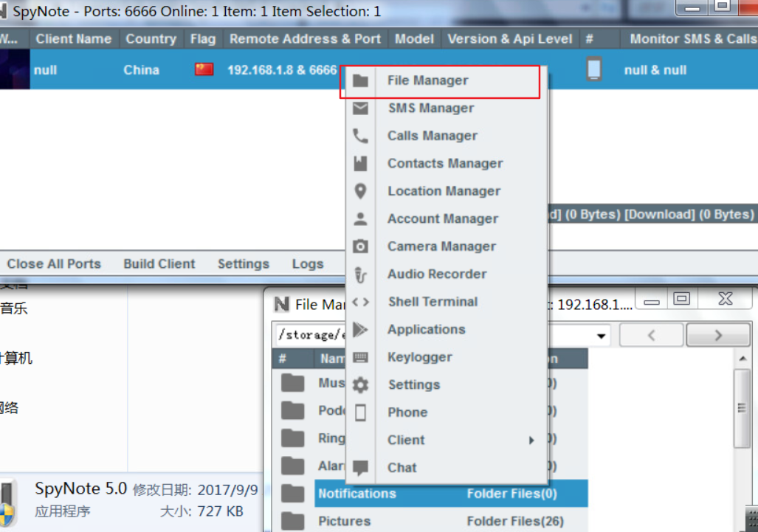Click the microphone icon for Audio Recorder
758x532 pixels.
click(x=360, y=274)
